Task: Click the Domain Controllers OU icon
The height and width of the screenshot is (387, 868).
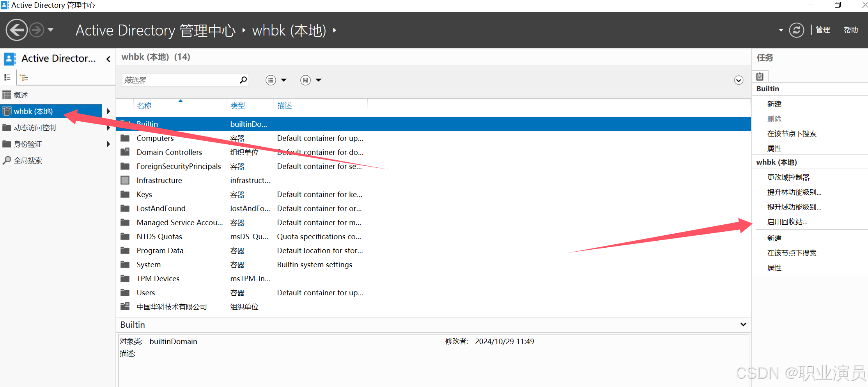Action: (125, 152)
